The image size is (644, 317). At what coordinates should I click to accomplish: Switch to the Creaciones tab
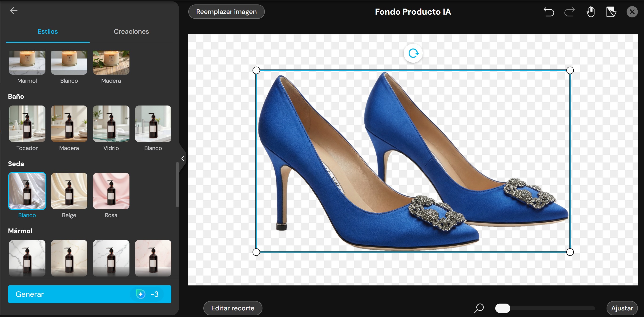tap(131, 32)
